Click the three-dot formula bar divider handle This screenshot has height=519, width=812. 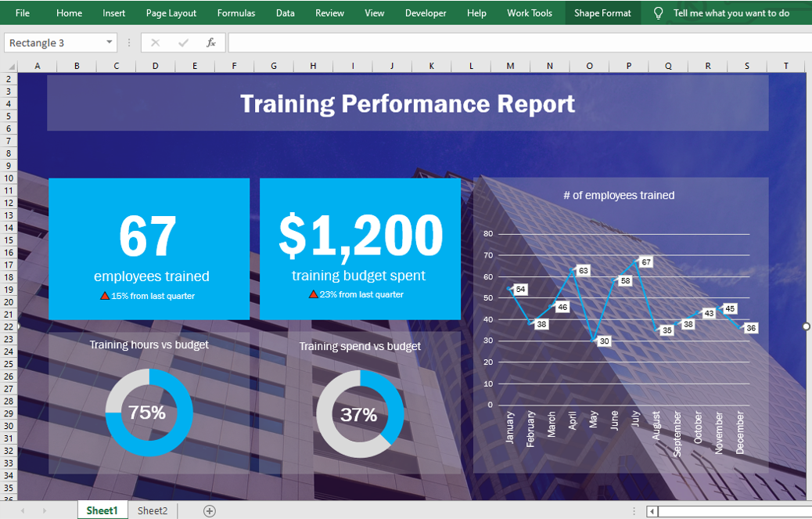point(129,42)
